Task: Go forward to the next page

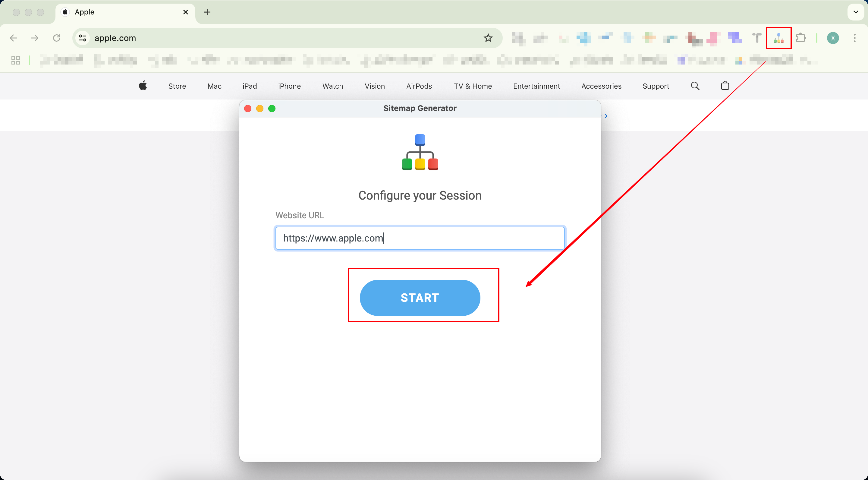Action: click(35, 38)
